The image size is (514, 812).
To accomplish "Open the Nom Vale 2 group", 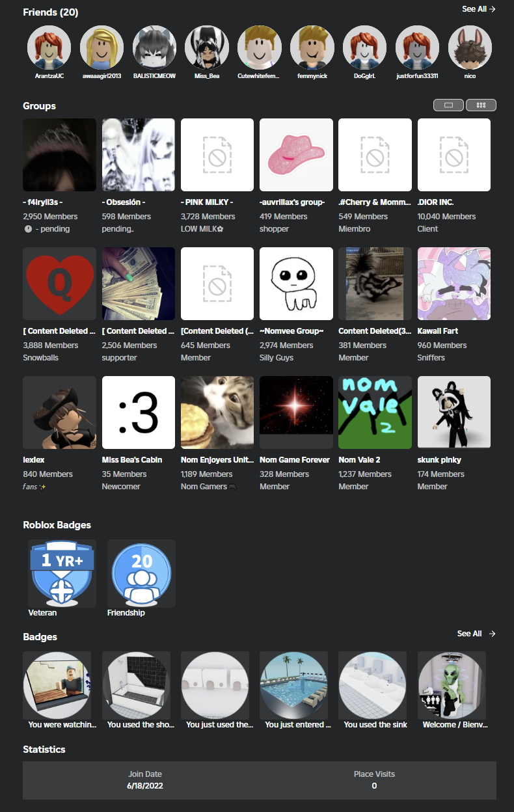I will (375, 431).
